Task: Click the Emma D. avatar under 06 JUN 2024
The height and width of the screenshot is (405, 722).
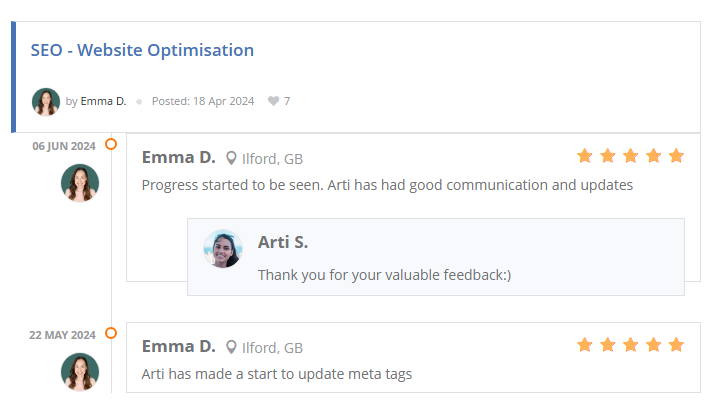Action: 80,183
